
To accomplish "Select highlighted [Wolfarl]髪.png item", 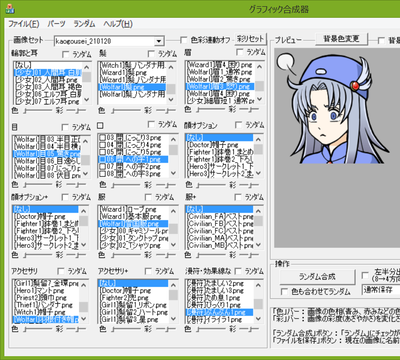I will pos(132,87).
